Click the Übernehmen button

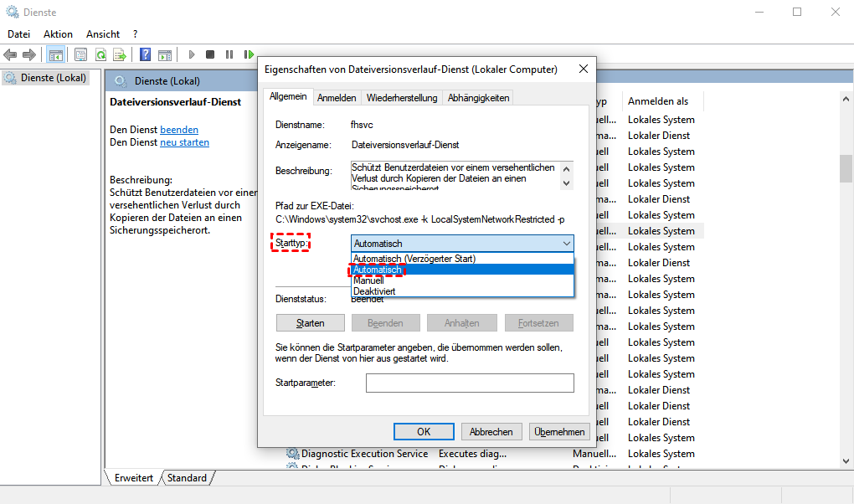[x=560, y=432]
